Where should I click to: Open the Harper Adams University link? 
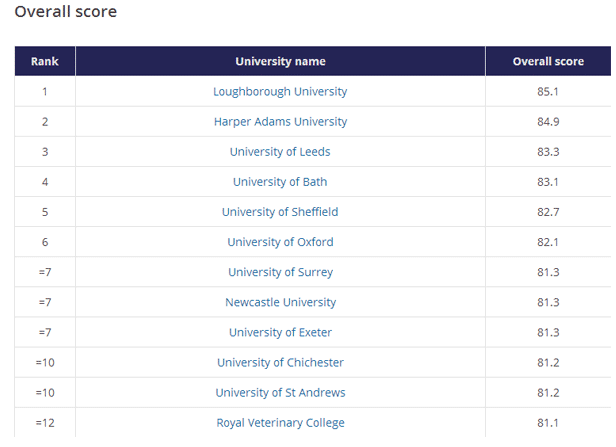click(x=280, y=122)
